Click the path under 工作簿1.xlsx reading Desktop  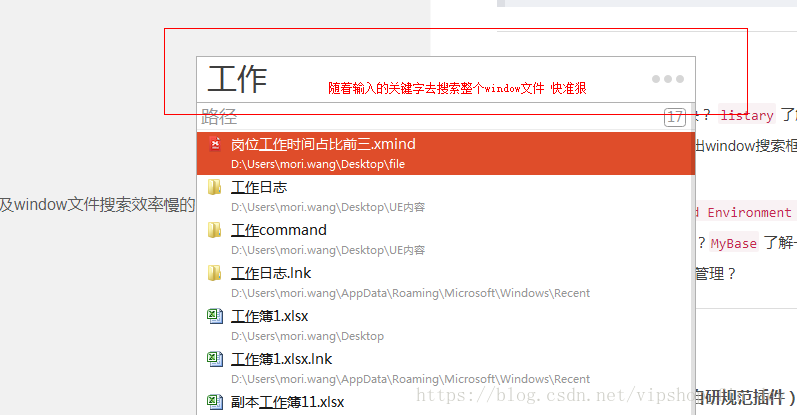307,336
